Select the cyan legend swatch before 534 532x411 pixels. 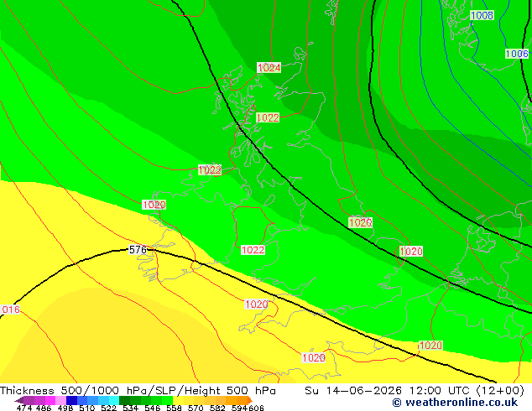[113, 400]
